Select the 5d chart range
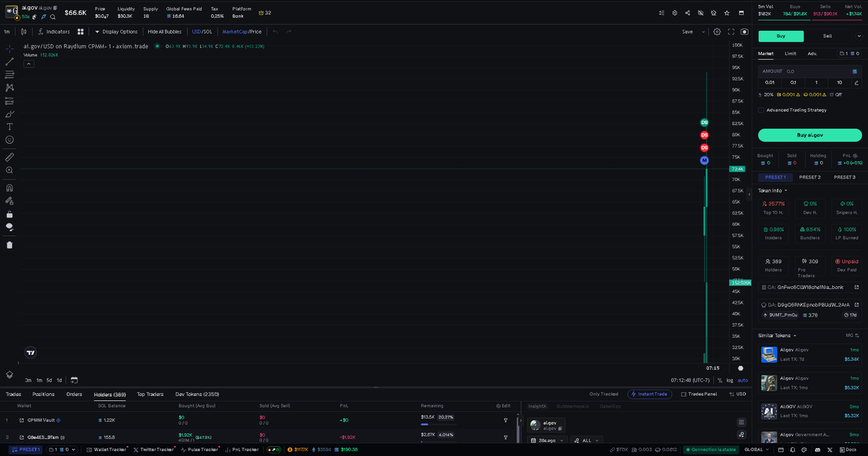868x456 pixels. (x=49, y=380)
